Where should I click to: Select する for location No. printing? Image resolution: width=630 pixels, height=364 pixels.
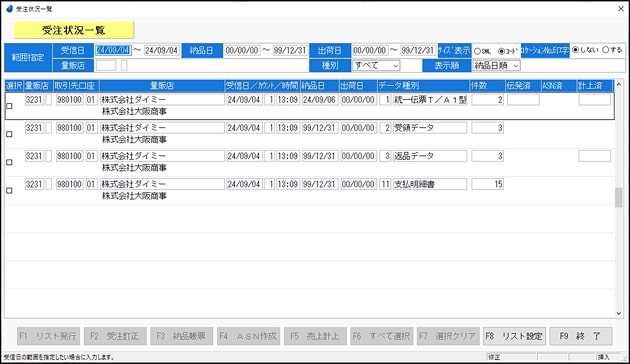(606, 50)
